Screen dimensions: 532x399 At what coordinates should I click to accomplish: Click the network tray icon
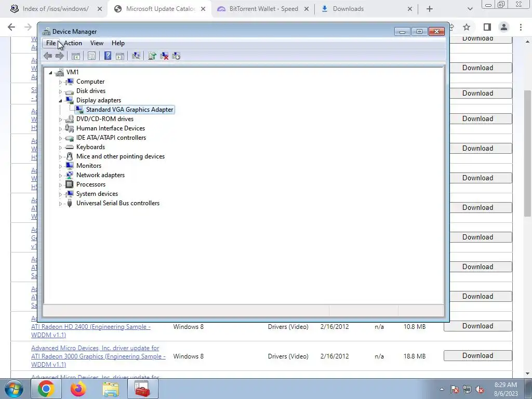(467, 390)
